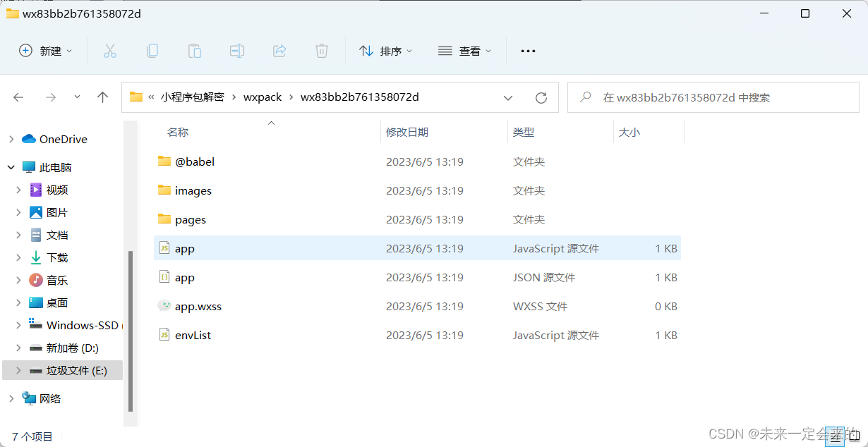Open the 排序 (Sort) dropdown

pyautogui.click(x=385, y=50)
